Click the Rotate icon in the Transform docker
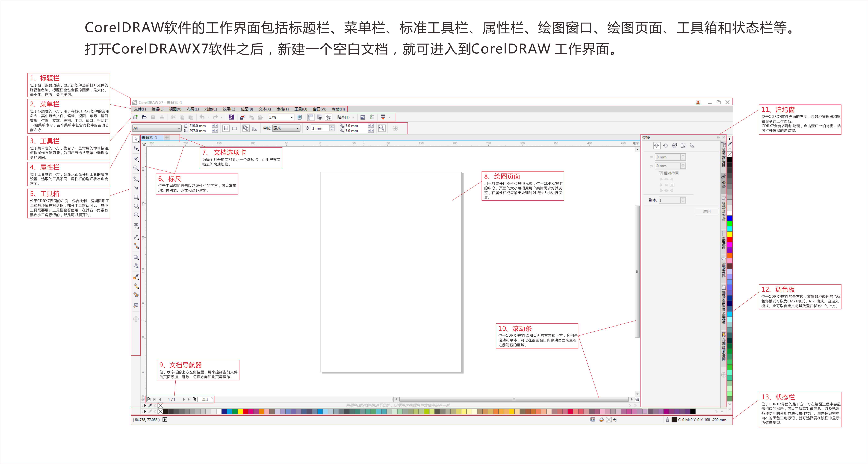868x464 pixels. click(665, 146)
